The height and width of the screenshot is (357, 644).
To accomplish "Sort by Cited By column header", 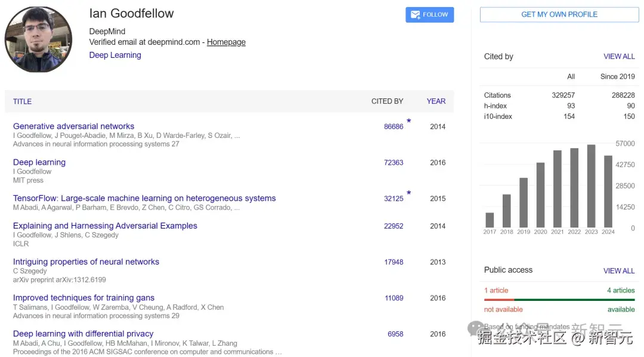I will [x=387, y=101].
